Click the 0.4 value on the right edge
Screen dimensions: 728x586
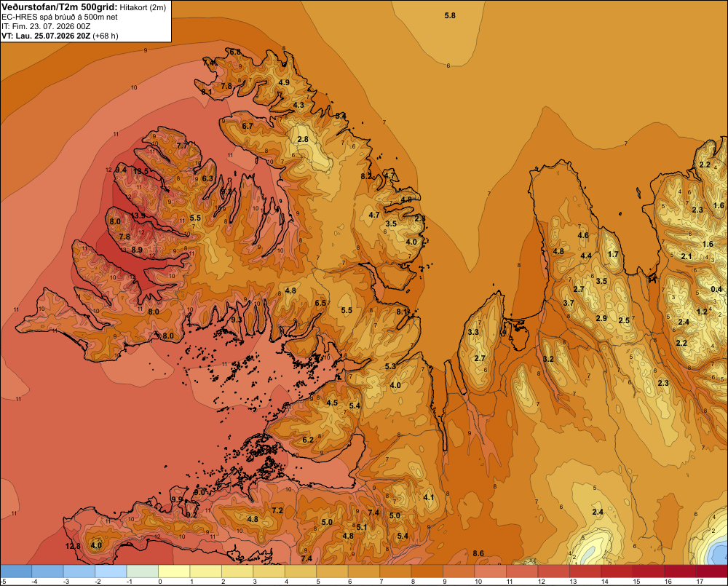point(716,289)
